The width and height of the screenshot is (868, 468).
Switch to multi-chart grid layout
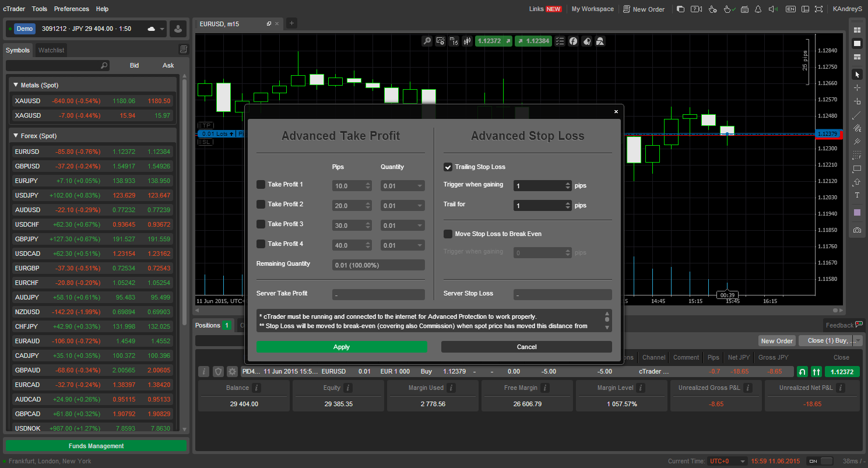coord(857,30)
